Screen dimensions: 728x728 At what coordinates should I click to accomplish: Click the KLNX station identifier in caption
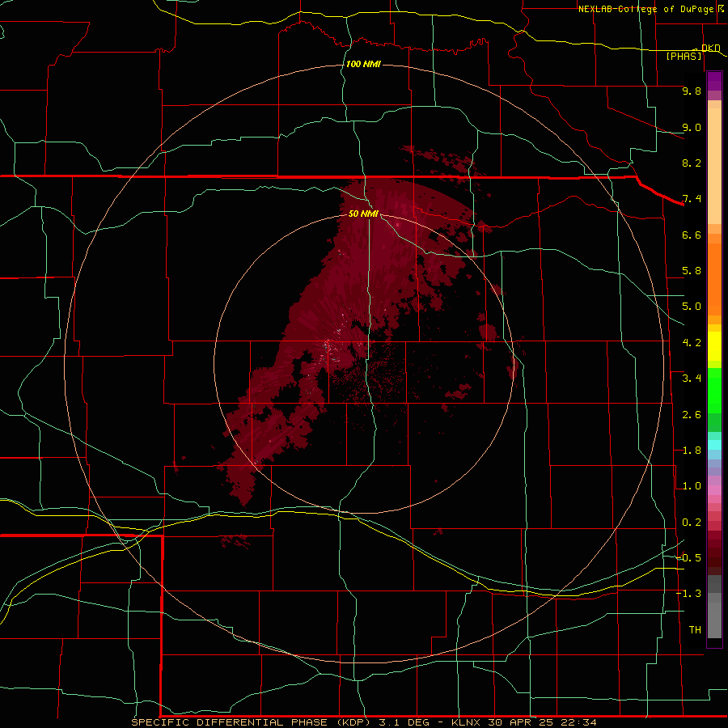467,722
